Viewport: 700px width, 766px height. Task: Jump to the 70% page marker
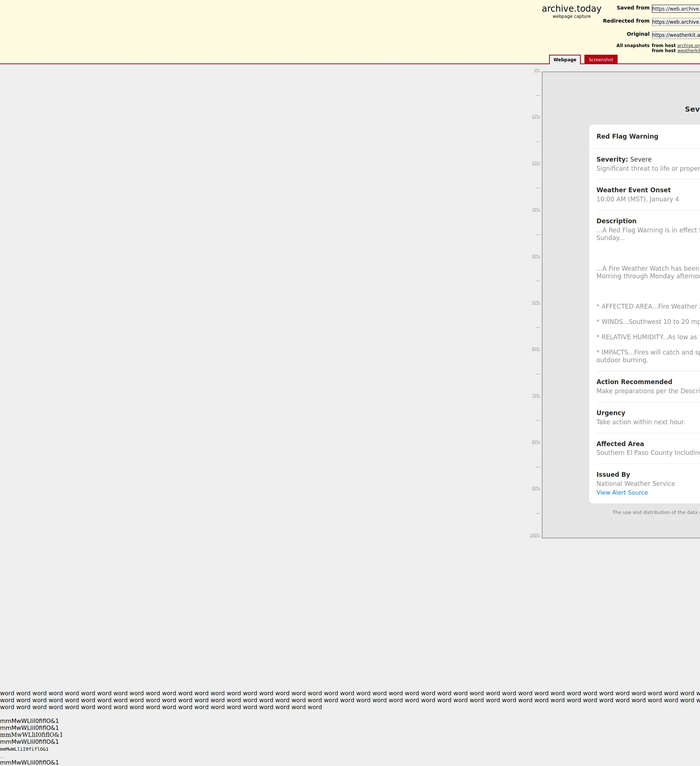[x=536, y=396]
